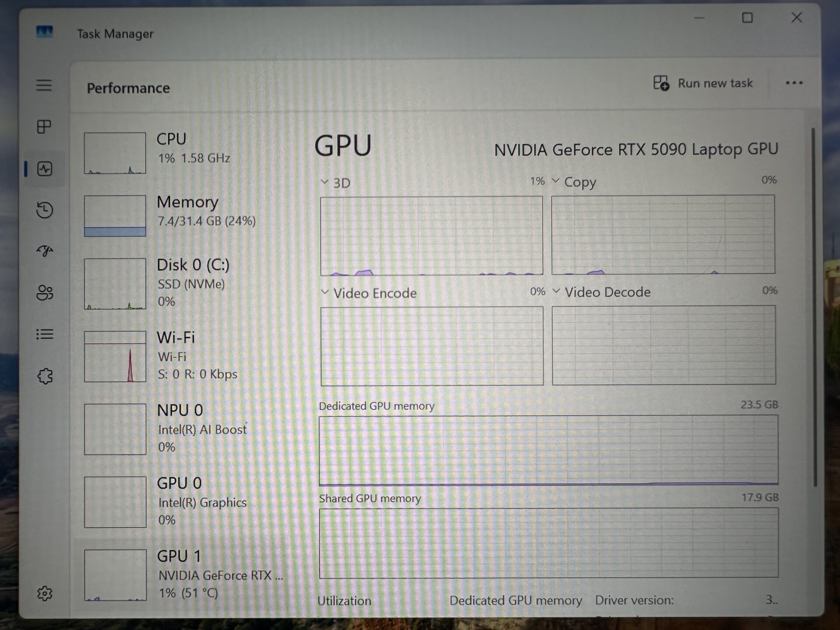Select the Performance page icon
Image resolution: width=840 pixels, height=630 pixels.
coord(45,169)
